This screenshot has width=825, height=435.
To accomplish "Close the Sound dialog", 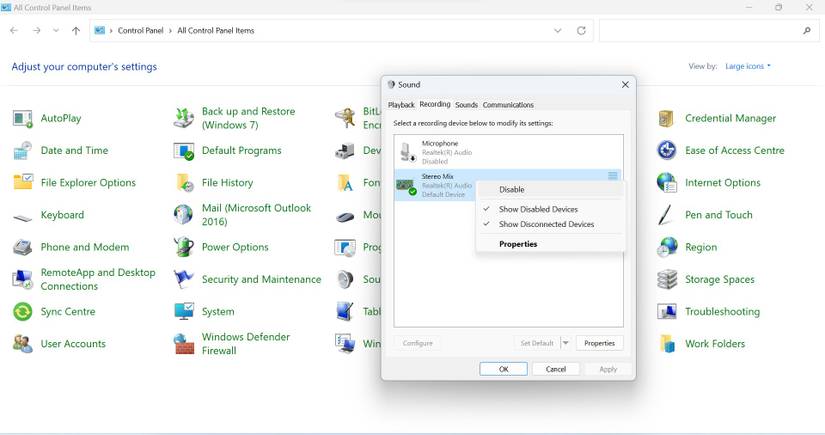I will (x=625, y=85).
